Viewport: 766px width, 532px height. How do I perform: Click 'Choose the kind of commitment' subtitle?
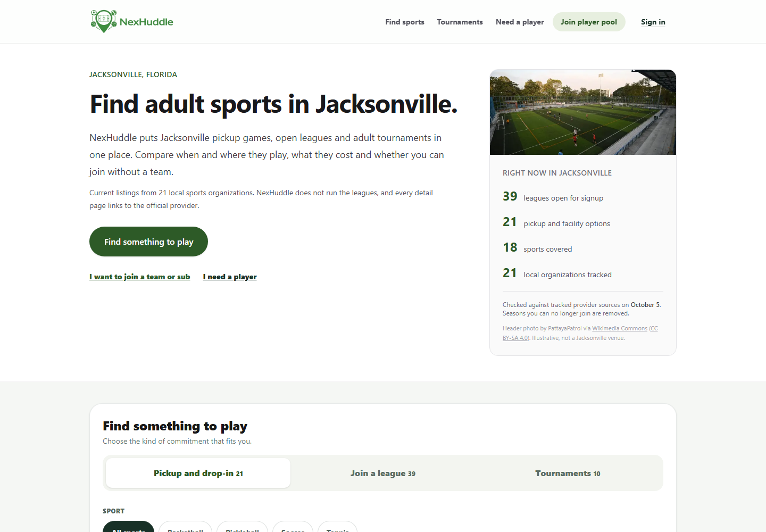coord(177,441)
